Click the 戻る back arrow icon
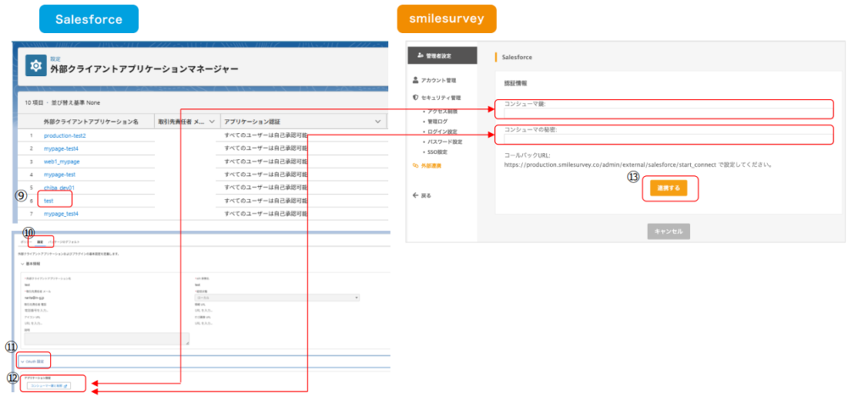Viewport: 868px width, 403px height. coord(415,195)
